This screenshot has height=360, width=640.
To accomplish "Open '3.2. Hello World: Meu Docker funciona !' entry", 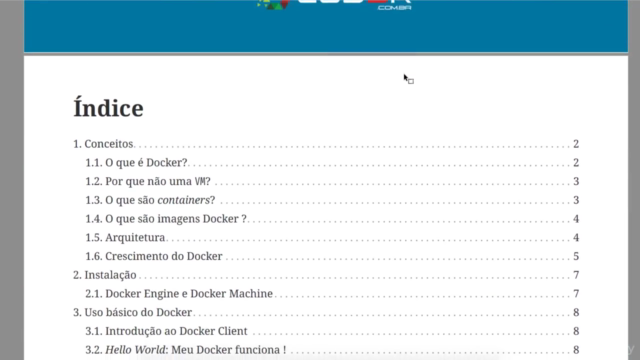I will pos(186,350).
